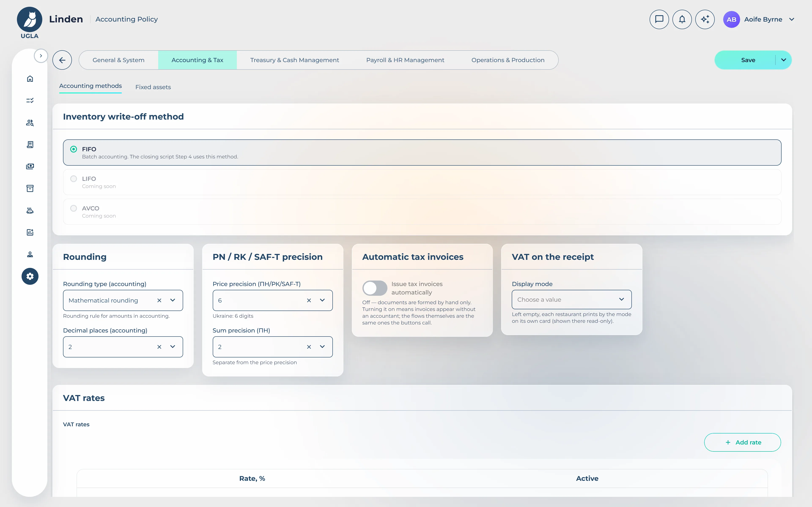Screen dimensions: 812x507
Task: Enable issuing tax invoices automatically
Action: (375, 288)
